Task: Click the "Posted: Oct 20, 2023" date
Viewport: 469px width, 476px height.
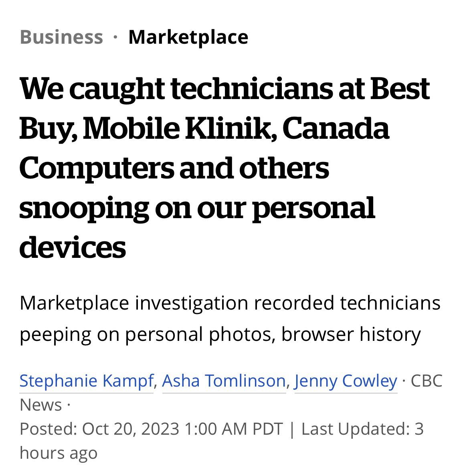Action: [99, 429]
